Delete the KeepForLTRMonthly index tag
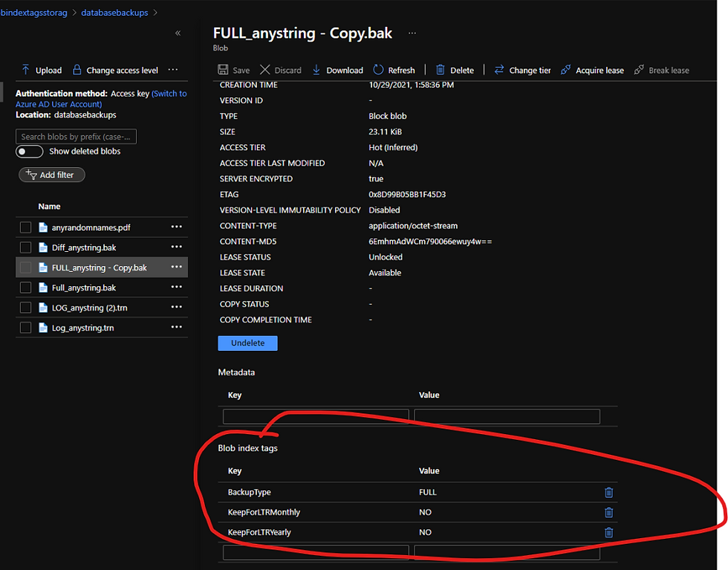 point(608,512)
